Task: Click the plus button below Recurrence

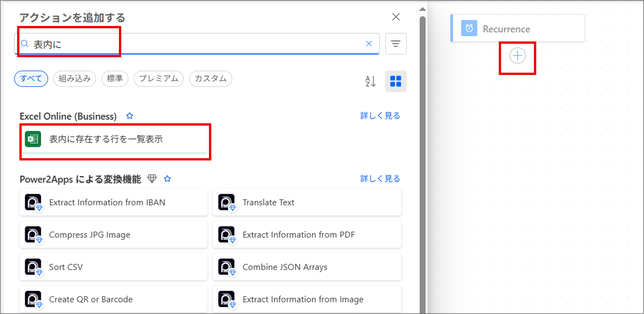Action: tap(517, 56)
